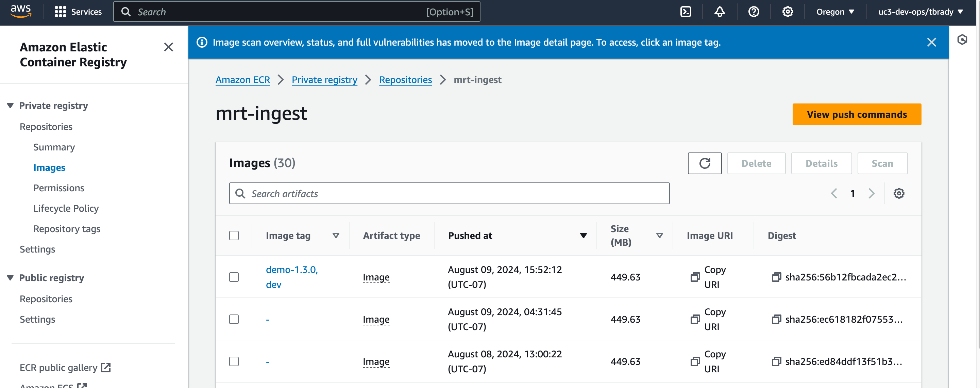Open Public registry Settings

[37, 320]
